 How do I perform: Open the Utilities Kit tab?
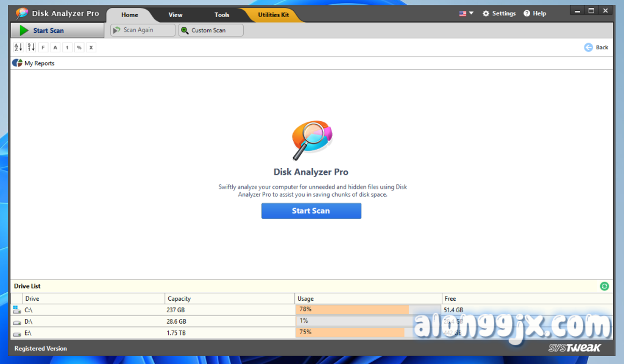274,15
